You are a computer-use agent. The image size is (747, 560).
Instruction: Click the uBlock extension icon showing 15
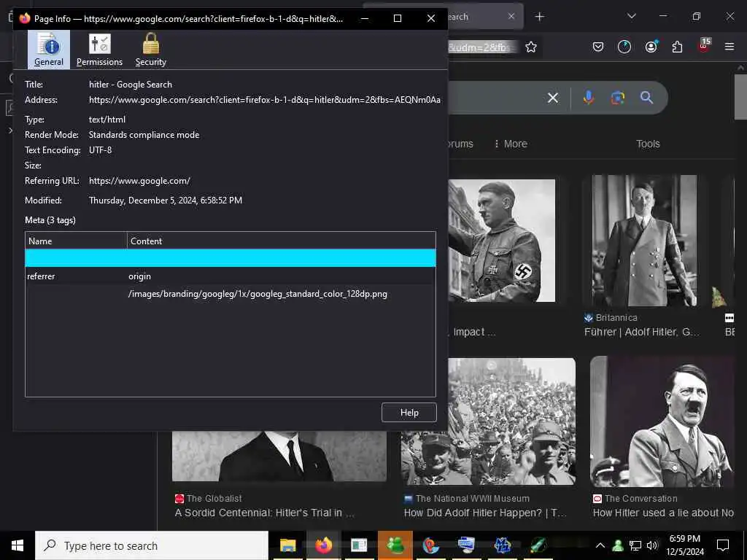(704, 46)
